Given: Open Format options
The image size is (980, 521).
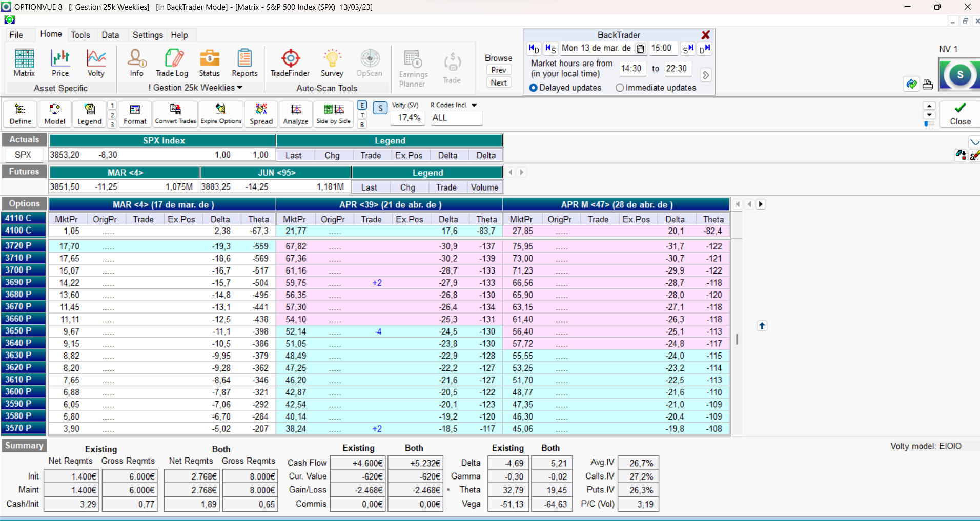Looking at the screenshot, I should [135, 114].
